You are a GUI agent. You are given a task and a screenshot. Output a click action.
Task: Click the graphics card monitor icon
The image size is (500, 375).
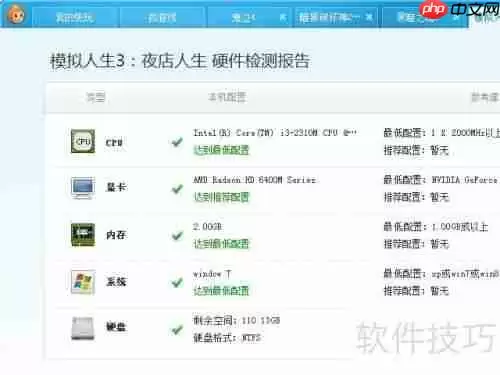[83, 188]
